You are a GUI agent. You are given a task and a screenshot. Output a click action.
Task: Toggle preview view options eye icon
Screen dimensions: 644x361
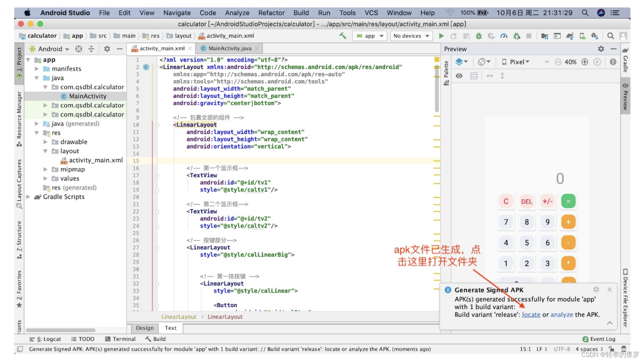coord(459,76)
